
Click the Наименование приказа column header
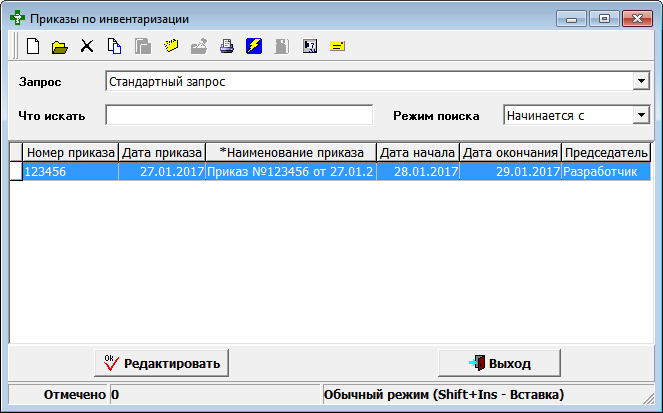[x=291, y=152]
